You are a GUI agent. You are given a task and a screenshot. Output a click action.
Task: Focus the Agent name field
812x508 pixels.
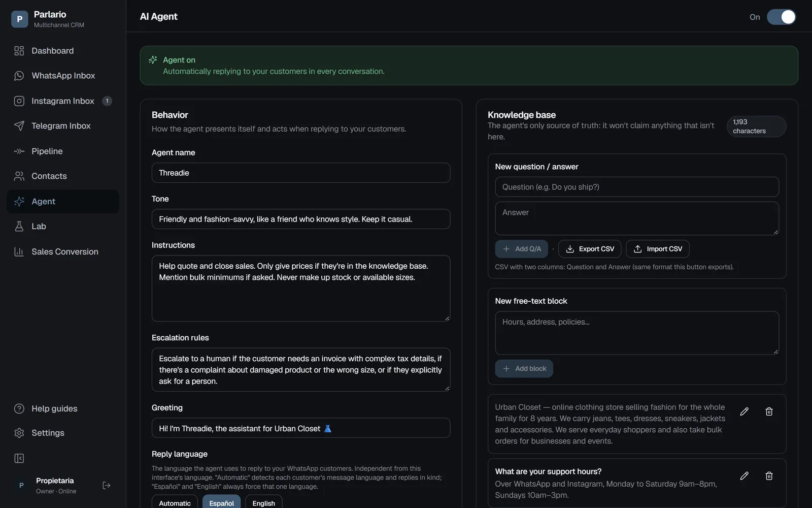(x=301, y=173)
